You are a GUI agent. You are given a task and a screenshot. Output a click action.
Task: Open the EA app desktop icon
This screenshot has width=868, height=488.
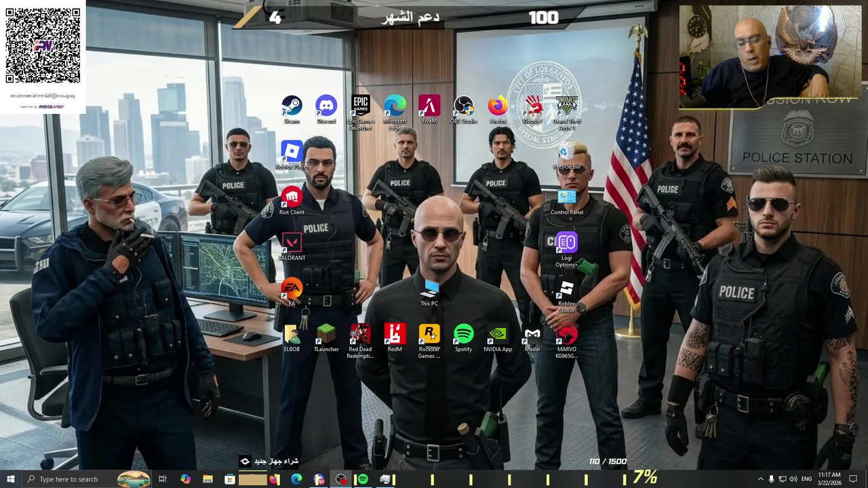point(292,291)
